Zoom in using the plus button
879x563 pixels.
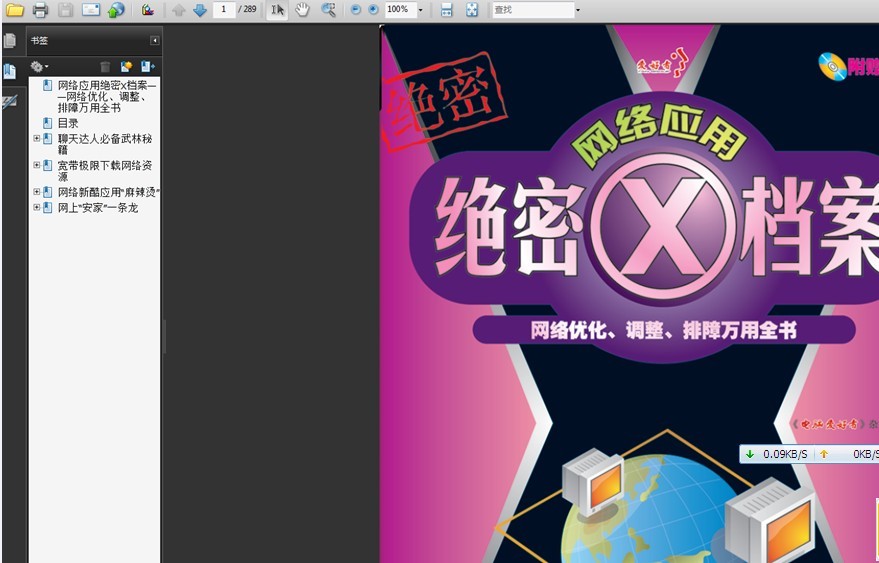pyautogui.click(x=373, y=10)
